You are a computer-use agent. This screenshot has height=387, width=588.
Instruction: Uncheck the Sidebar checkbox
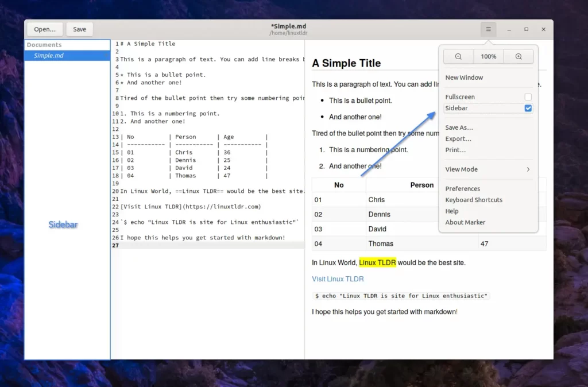[528, 109]
